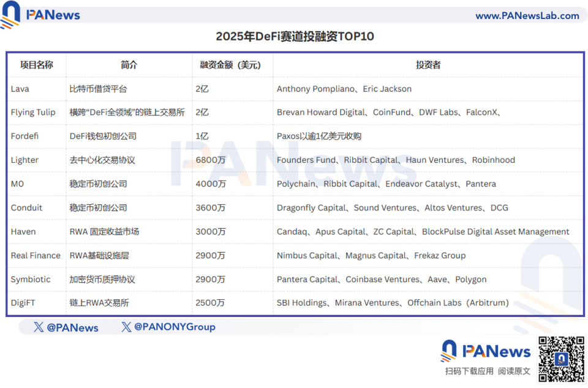Select the 简介 column header
588x388 pixels.
pos(129,65)
